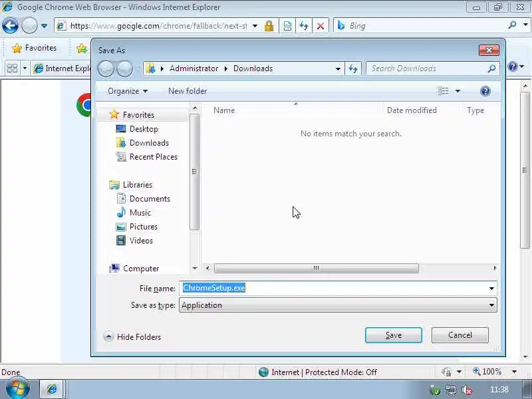Collapse with Hide Folders button
Image resolution: width=532 pixels, height=399 pixels.
point(132,337)
